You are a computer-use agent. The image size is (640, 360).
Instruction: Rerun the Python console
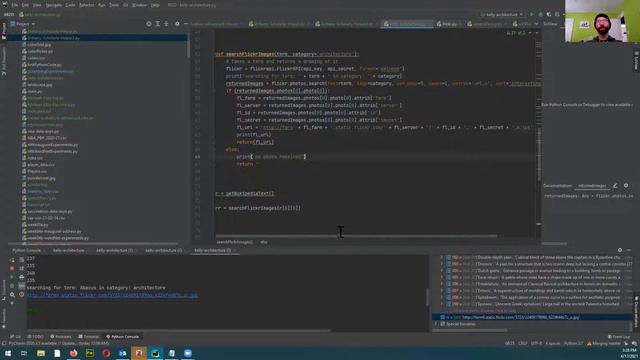click(x=12, y=260)
